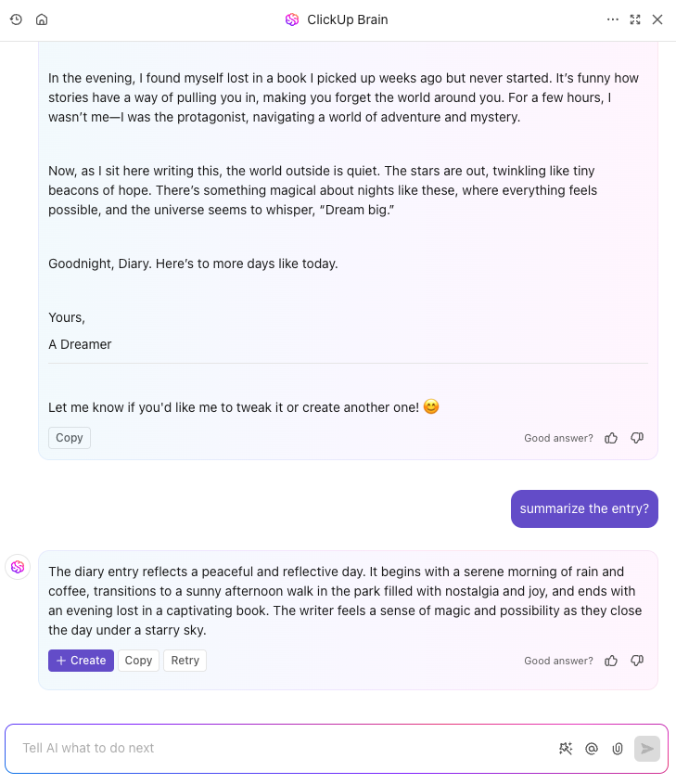Click the 'summarize the entry?' message bubble
The height and width of the screenshot is (784, 676).
pyautogui.click(x=584, y=508)
